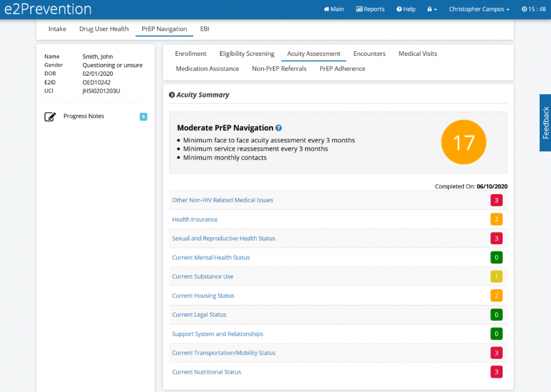
Task: Open Help in the top navigation
Action: (406, 9)
